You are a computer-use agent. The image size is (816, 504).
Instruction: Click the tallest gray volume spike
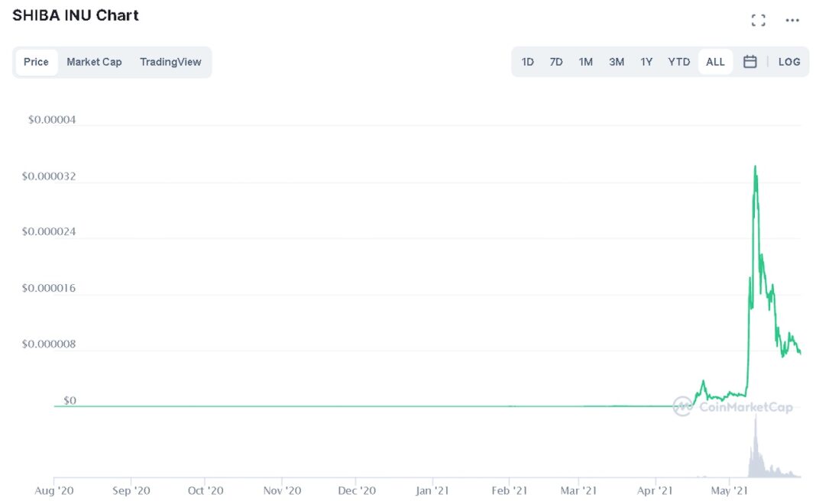pyautogui.click(x=756, y=444)
